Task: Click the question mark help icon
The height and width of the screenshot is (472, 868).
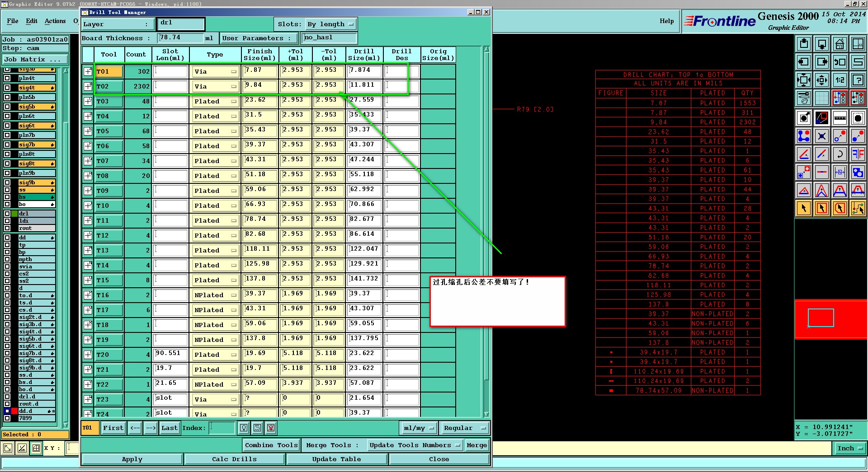Action: point(858,80)
